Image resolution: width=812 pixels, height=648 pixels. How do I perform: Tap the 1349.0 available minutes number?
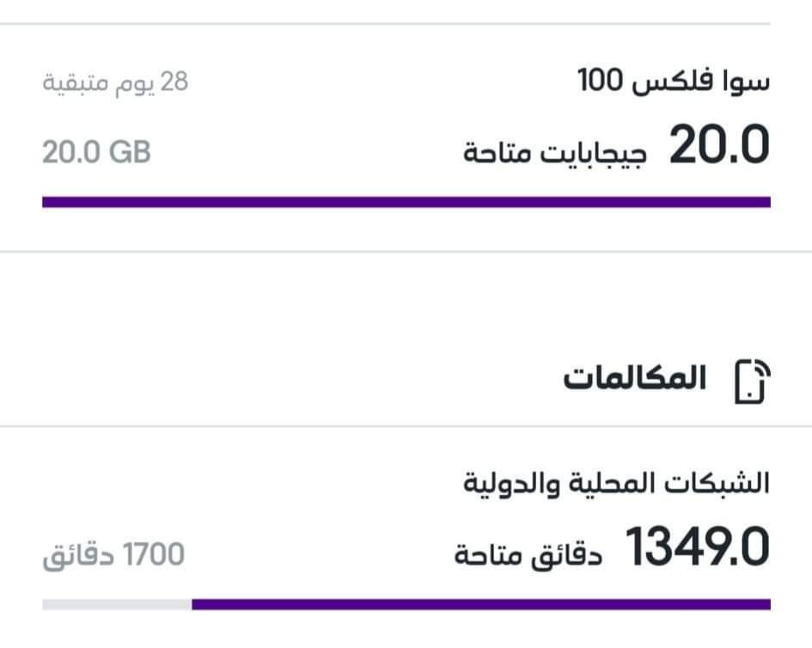(698, 547)
